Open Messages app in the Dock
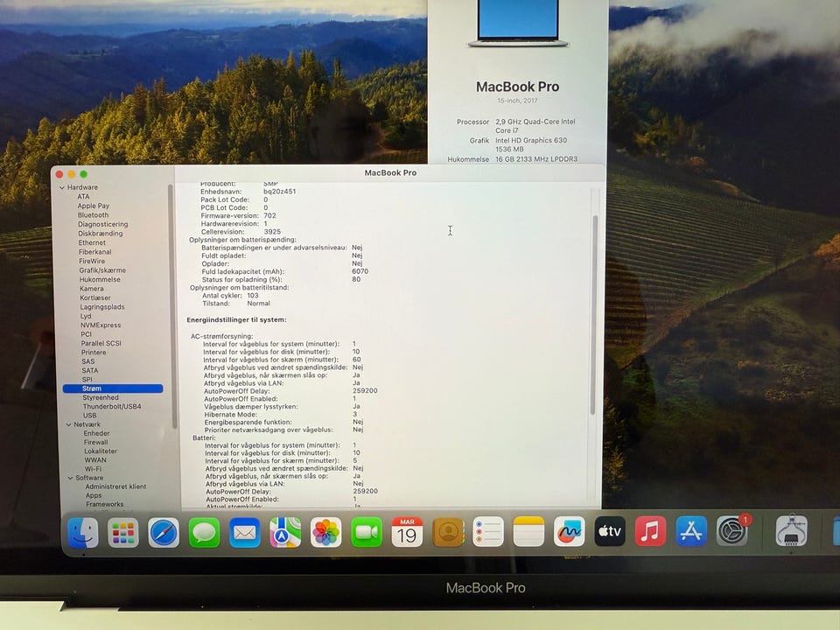Viewport: 840px width, 630px height. click(204, 533)
